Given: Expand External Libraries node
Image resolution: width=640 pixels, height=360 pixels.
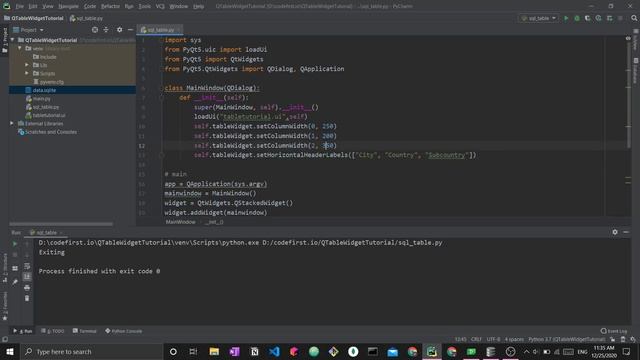Looking at the screenshot, I should click(12, 123).
